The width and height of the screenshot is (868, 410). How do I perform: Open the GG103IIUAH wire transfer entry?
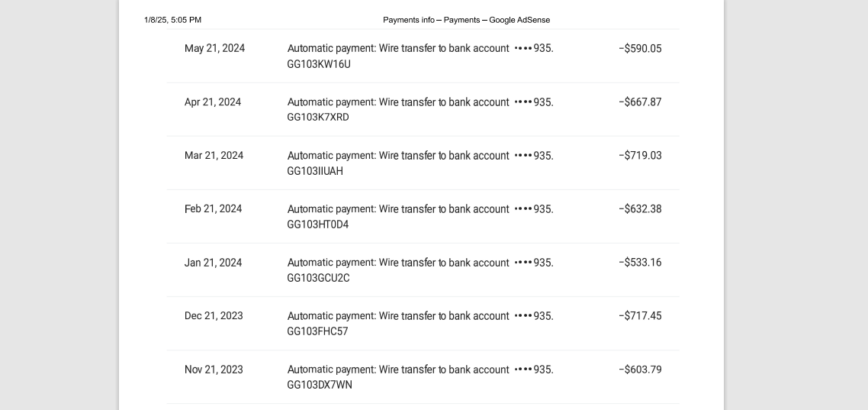420,163
